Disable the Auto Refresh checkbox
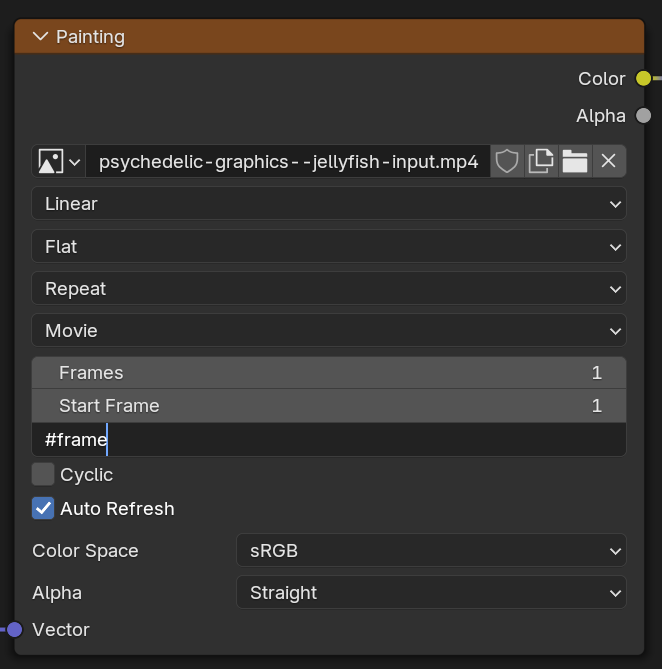This screenshot has height=669, width=662. pyautogui.click(x=43, y=508)
